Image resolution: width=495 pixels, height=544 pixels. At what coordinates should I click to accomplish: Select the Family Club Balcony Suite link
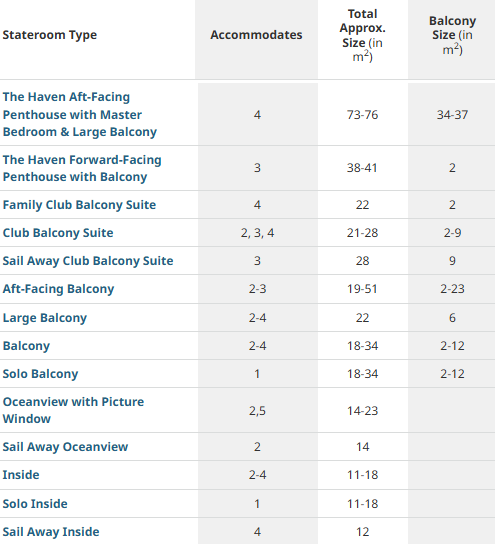79,205
